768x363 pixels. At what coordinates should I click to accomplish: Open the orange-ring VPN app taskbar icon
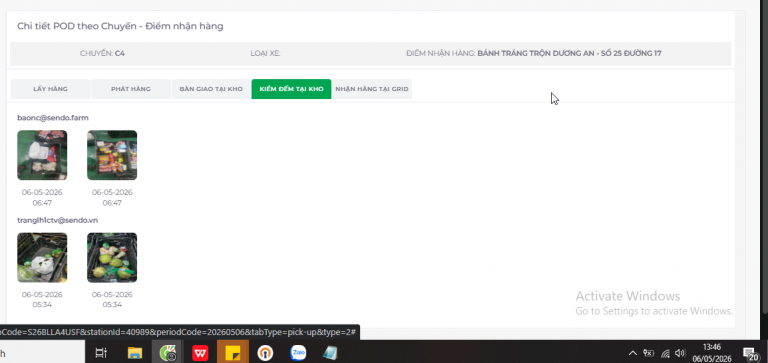[x=265, y=353]
